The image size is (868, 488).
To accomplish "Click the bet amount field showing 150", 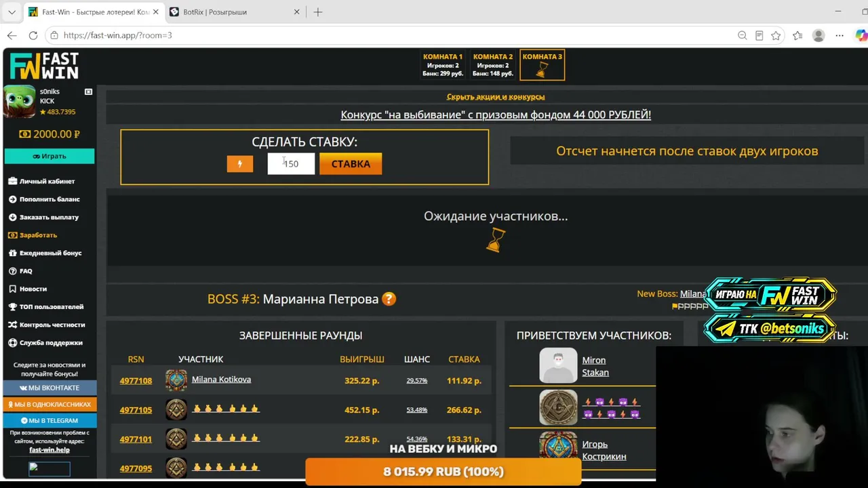I will pos(292,164).
